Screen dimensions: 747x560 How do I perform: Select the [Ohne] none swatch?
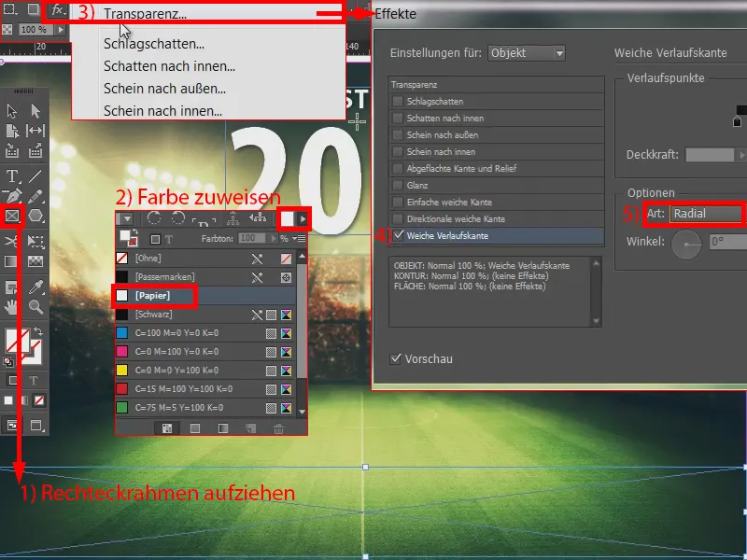tap(204, 259)
